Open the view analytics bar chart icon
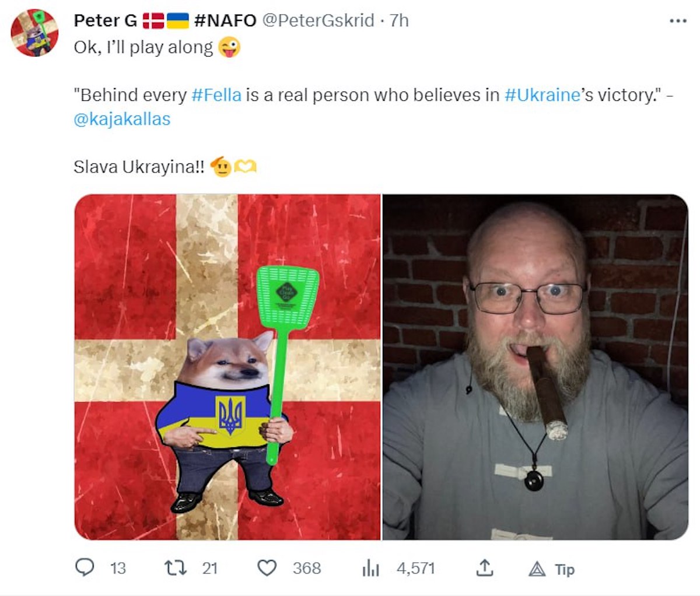 (371, 568)
